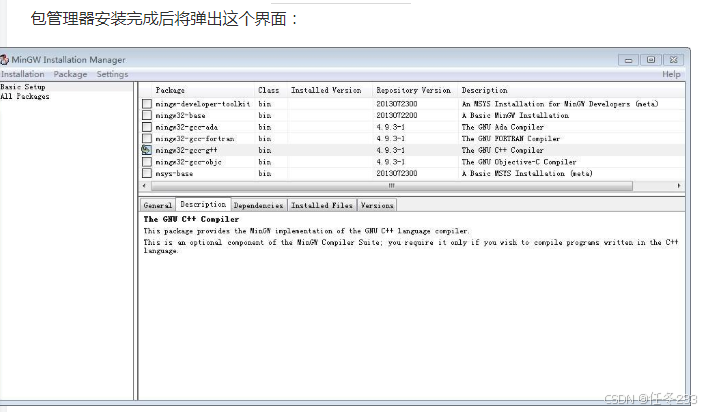This screenshot has width=711, height=412.
Task: Tick the mingw32-base checkbox
Action: coord(146,115)
